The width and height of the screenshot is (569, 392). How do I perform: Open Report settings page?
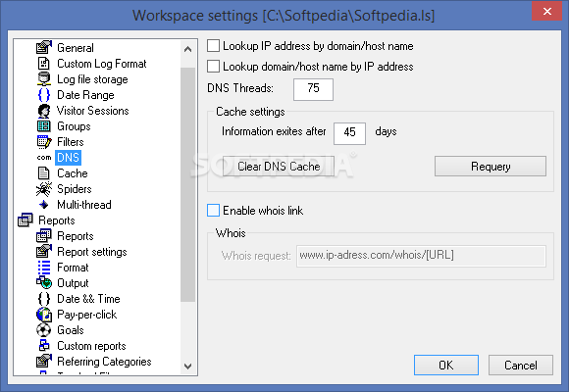pos(92,252)
